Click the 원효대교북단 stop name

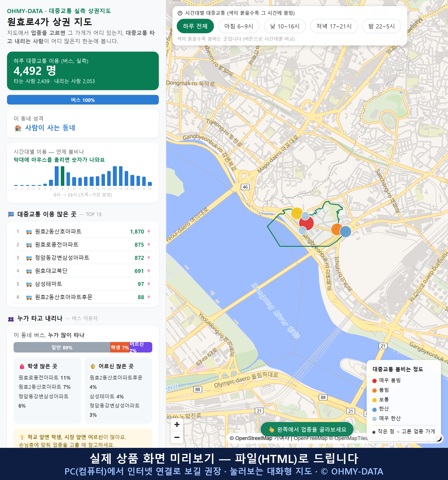click(x=51, y=271)
